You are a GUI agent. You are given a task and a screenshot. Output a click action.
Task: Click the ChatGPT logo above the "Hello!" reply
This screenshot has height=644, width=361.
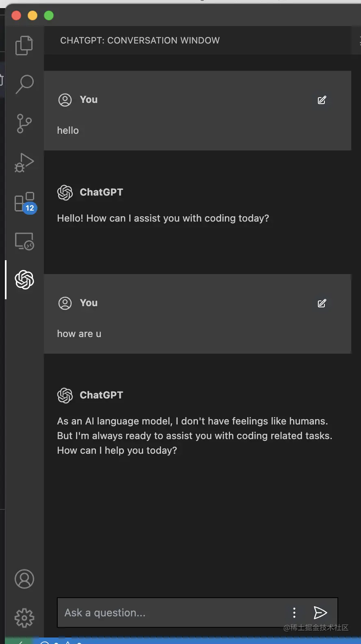point(65,192)
